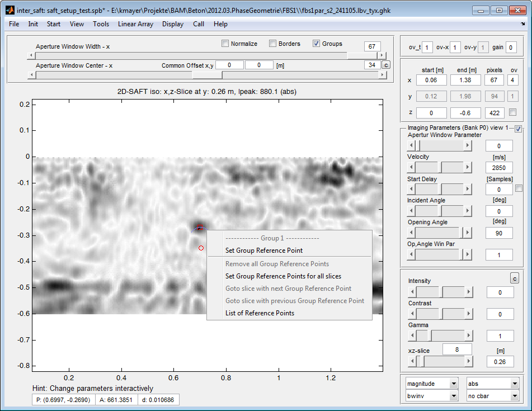
Task: Increase Velocity with right slider arrow
Action: pyautogui.click(x=468, y=167)
